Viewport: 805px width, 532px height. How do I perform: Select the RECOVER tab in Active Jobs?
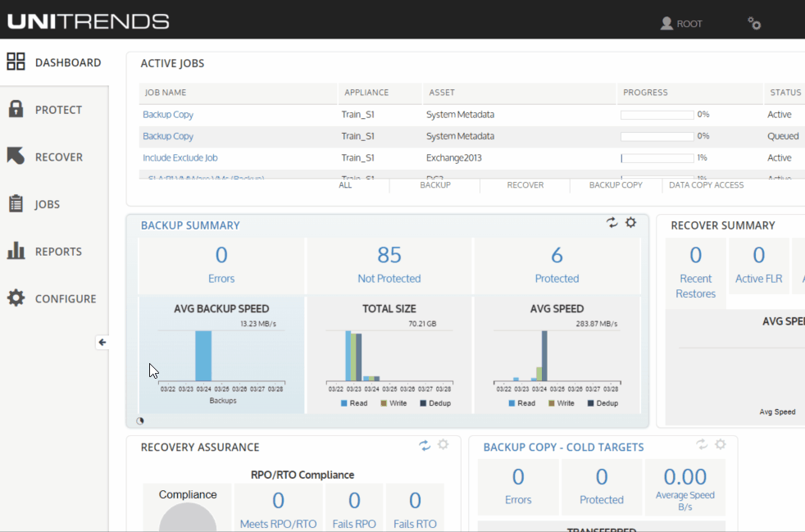(x=525, y=185)
